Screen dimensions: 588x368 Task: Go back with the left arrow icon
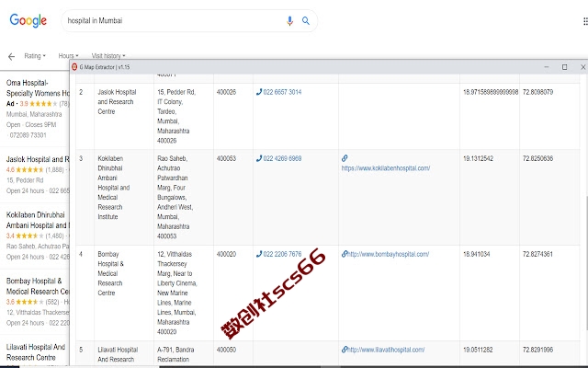(x=11, y=56)
